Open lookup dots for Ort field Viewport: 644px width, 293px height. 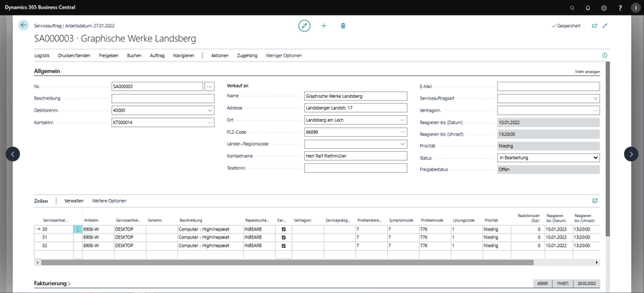click(403, 120)
